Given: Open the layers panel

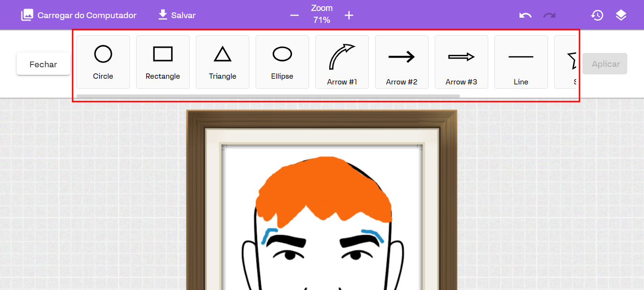Looking at the screenshot, I should (x=621, y=15).
